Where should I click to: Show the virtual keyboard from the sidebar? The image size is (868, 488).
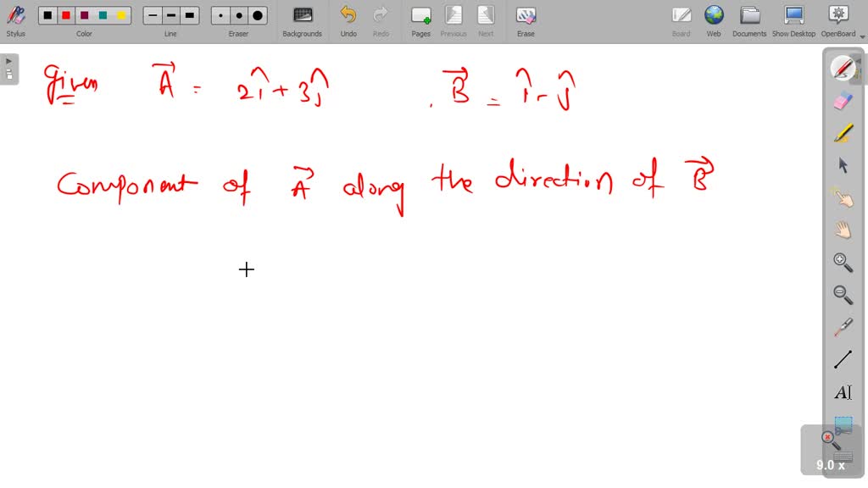point(842,457)
